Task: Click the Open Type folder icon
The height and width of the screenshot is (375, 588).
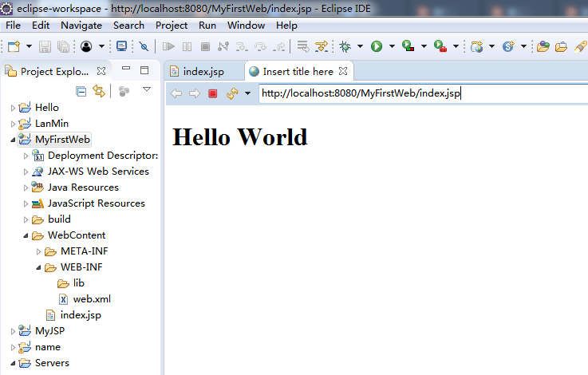Action: pos(543,46)
